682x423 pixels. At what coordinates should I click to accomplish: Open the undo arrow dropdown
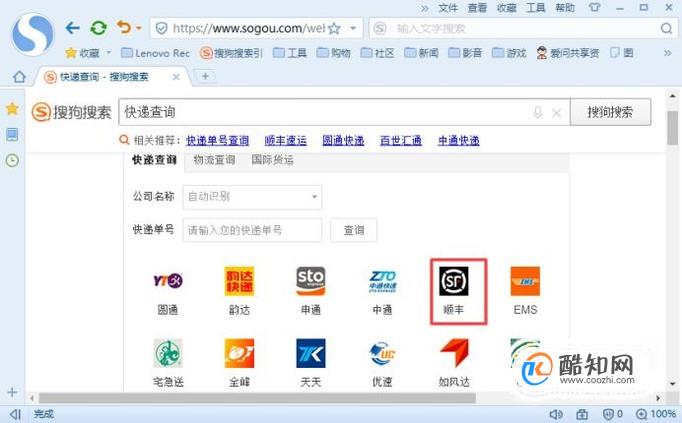[139, 28]
